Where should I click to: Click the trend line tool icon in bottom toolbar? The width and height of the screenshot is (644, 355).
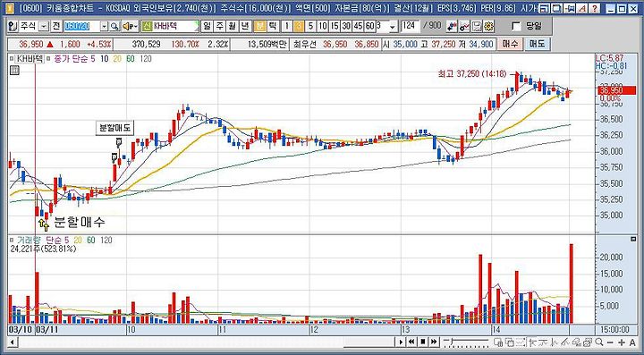(x=565, y=342)
